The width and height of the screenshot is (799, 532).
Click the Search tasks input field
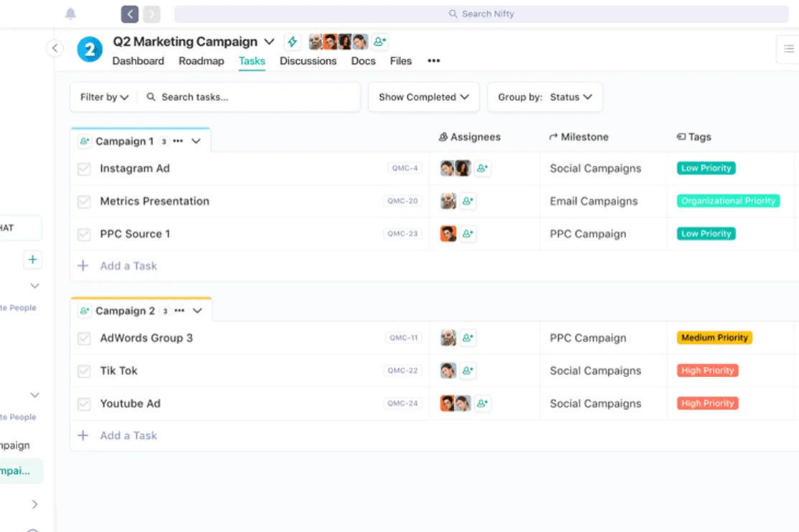[251, 97]
